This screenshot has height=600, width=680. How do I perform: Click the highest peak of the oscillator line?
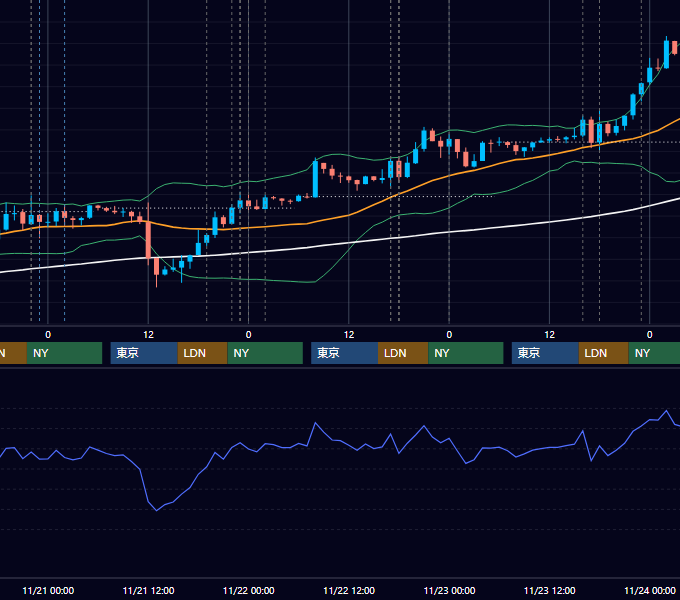click(x=667, y=411)
